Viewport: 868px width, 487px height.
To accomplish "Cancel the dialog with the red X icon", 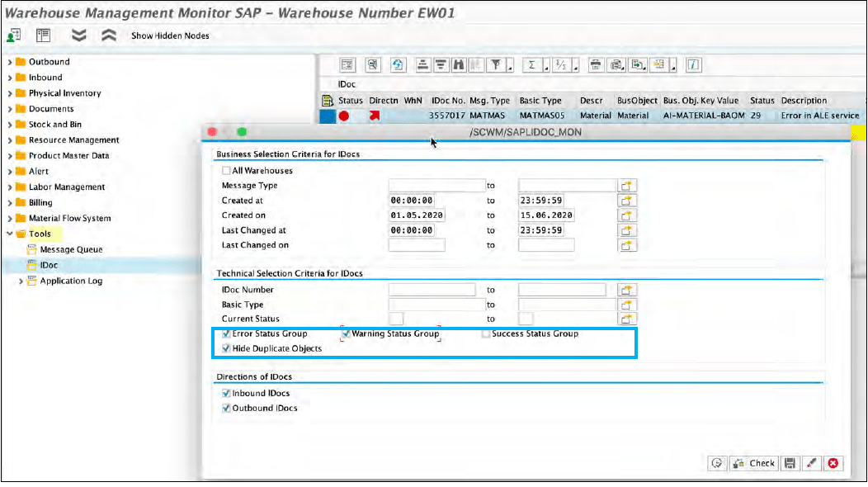I will [833, 463].
